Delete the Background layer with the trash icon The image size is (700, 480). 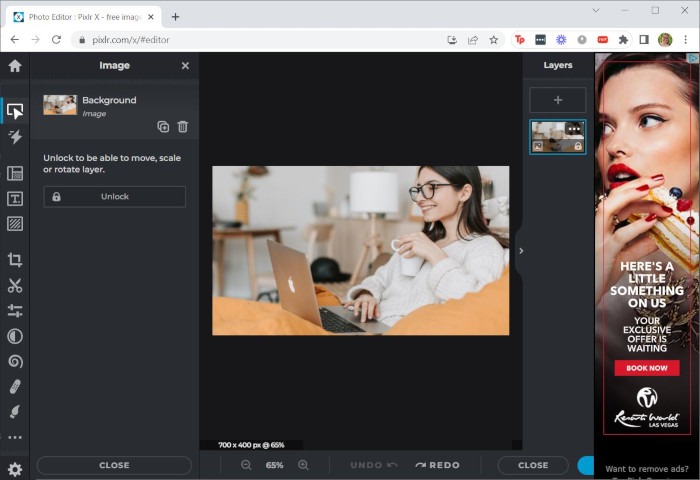pyautogui.click(x=183, y=127)
